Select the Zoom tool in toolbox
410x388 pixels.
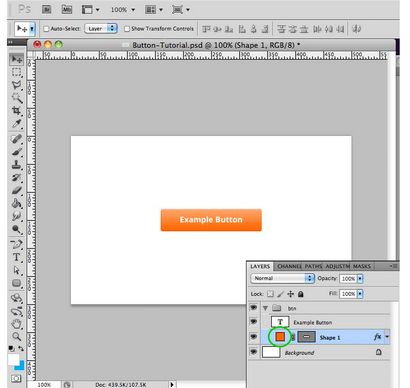click(x=16, y=336)
